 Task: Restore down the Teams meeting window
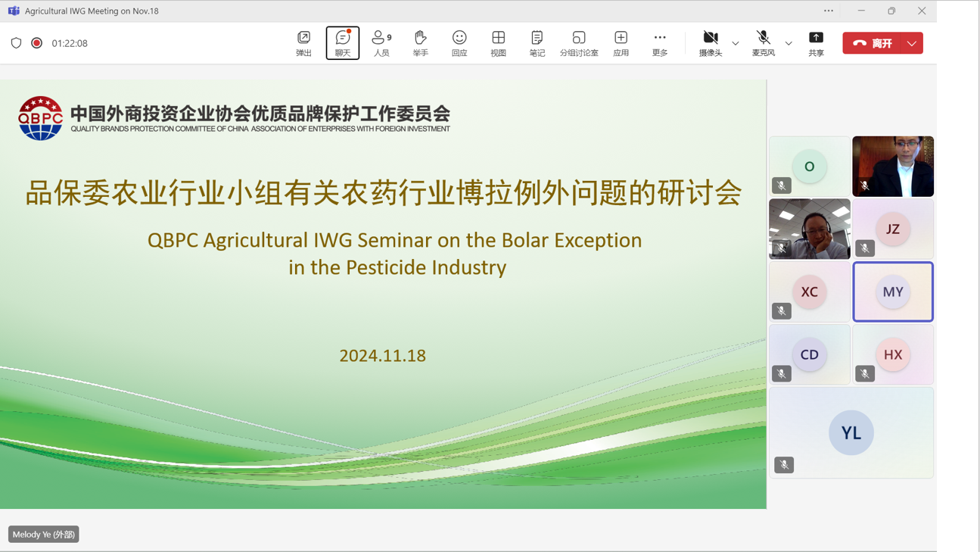[x=891, y=11]
